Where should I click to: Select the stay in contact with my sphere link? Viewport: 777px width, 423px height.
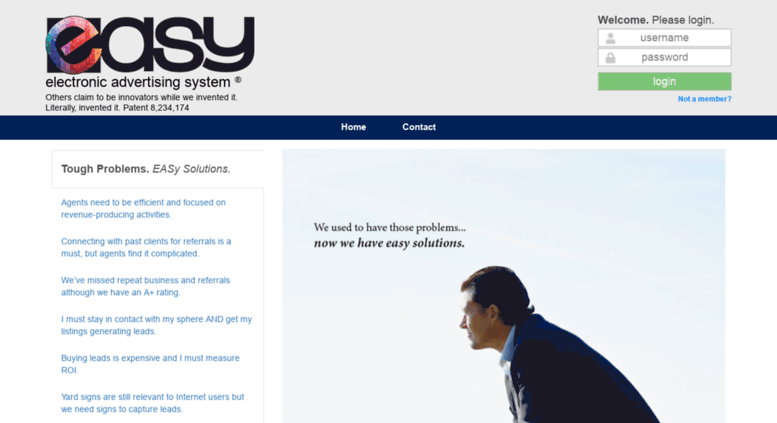[x=157, y=325]
